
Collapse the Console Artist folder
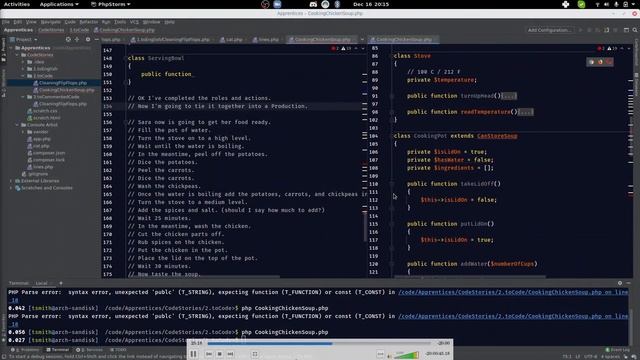[x=17, y=125]
